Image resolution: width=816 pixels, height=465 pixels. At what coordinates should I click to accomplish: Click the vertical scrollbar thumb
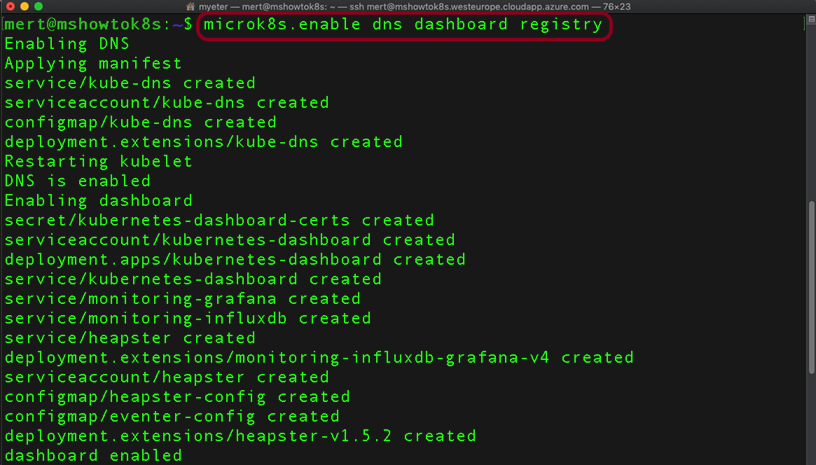pyautogui.click(x=811, y=287)
